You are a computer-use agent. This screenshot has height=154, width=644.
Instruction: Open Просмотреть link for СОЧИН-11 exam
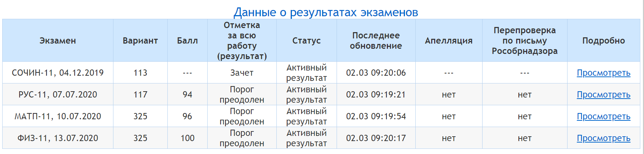(603, 73)
